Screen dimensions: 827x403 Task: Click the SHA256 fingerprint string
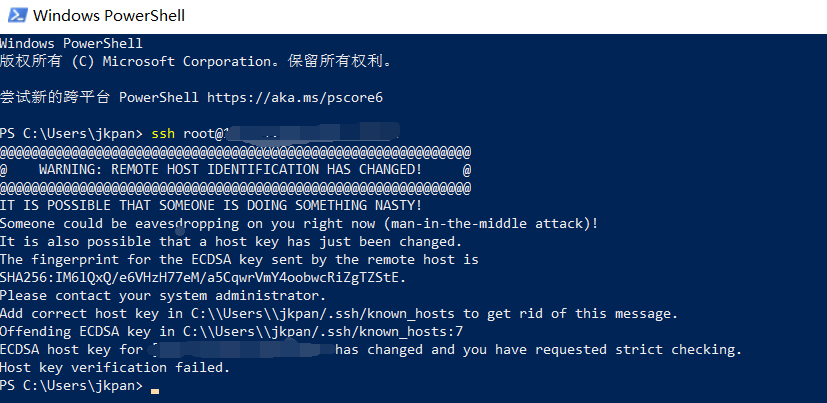[x=203, y=277]
